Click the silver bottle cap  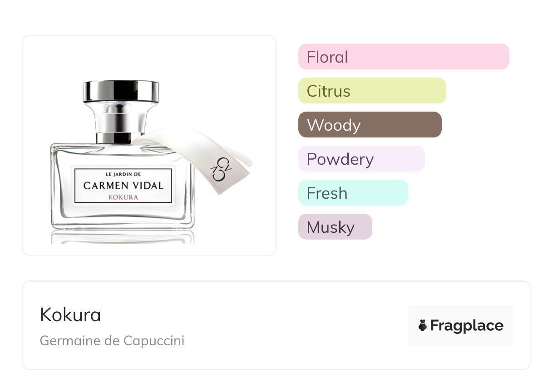pyautogui.click(x=121, y=91)
